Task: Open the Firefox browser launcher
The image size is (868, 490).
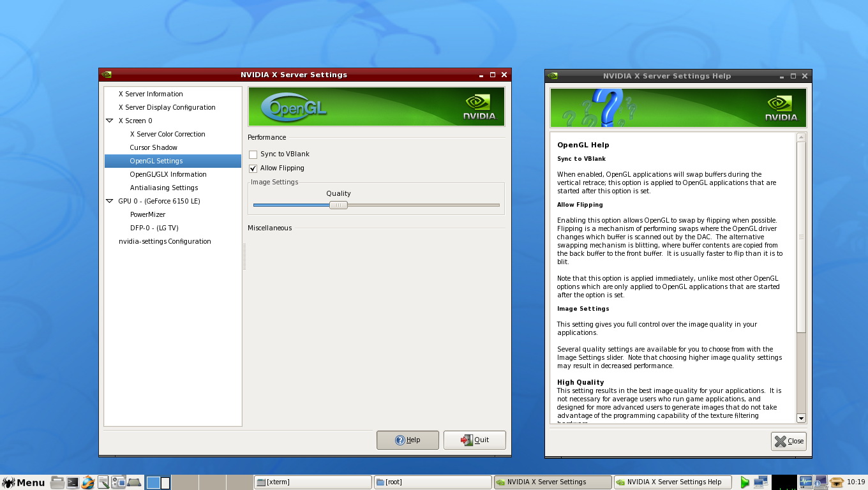Action: point(88,482)
